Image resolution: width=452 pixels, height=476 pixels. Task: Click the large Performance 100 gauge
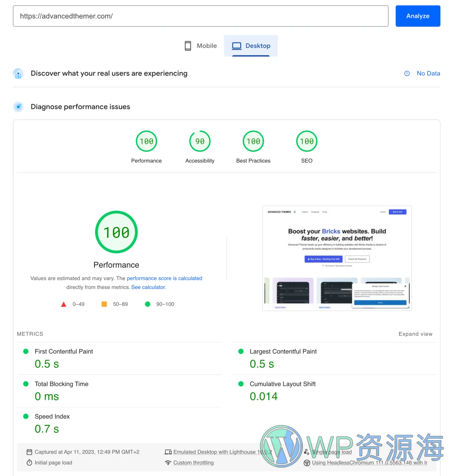[116, 232]
